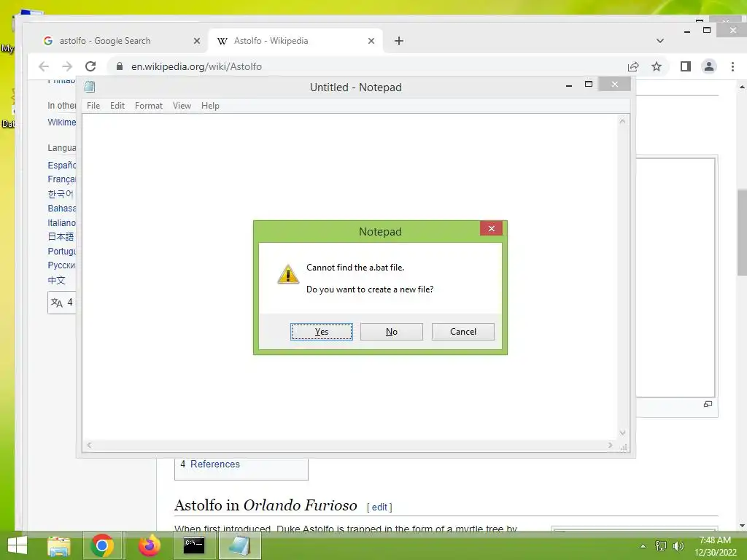This screenshot has width=747, height=560.
Task: Open the Wikimedia link in sidebar
Action: [x=61, y=122]
